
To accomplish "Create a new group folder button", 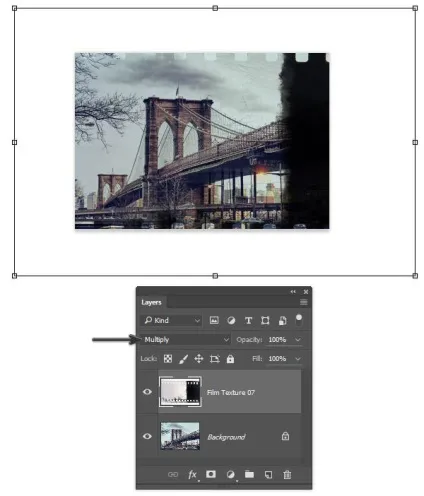I will 249,474.
